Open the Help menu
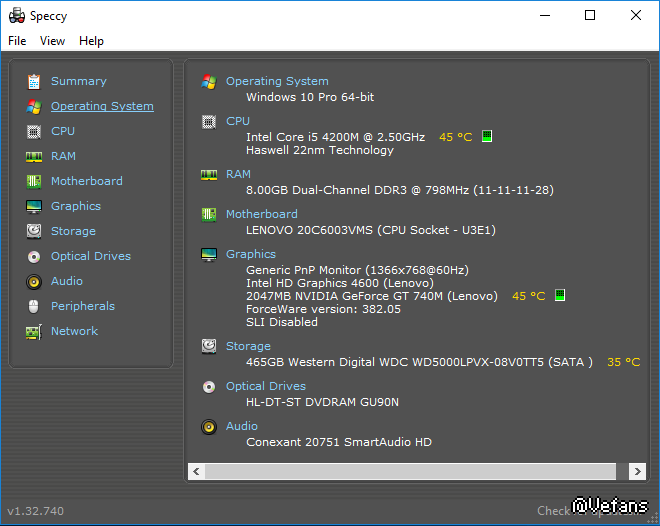 click(91, 41)
